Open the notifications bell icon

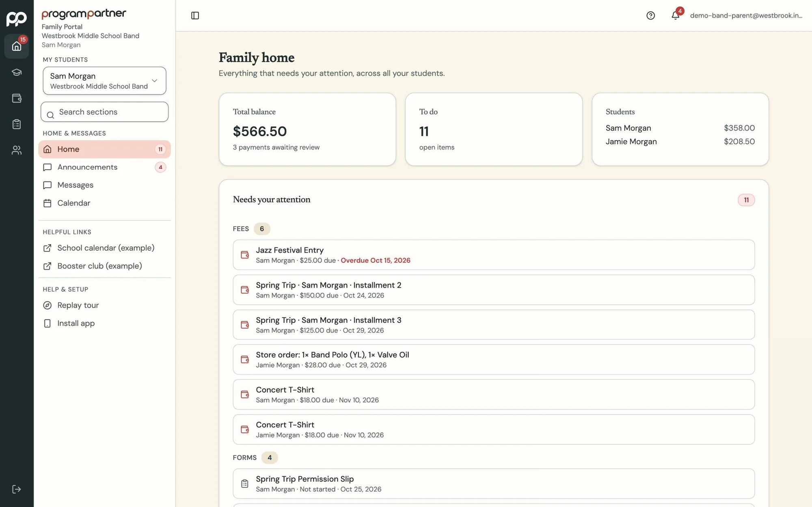pos(675,15)
